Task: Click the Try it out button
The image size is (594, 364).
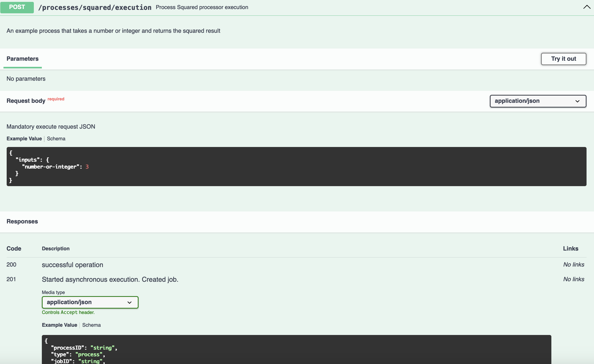Action: (x=563, y=59)
